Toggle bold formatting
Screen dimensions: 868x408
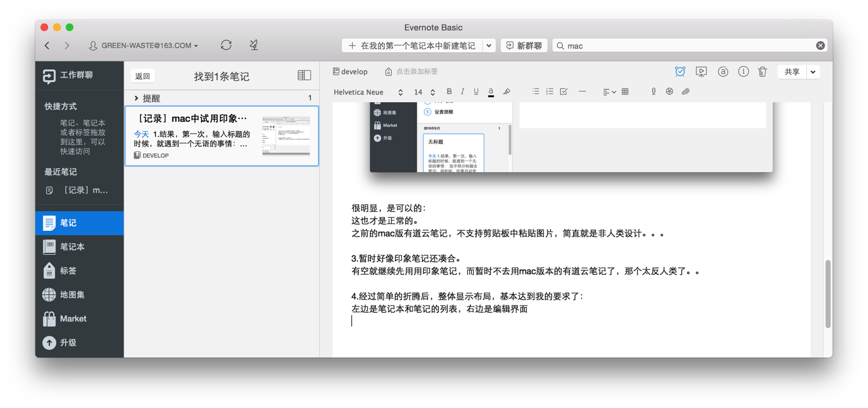coord(449,92)
